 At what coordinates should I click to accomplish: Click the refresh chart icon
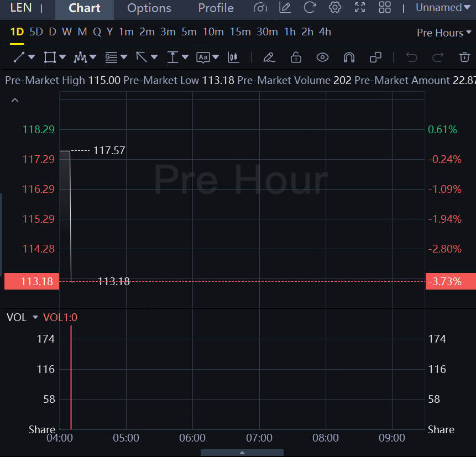click(x=310, y=8)
